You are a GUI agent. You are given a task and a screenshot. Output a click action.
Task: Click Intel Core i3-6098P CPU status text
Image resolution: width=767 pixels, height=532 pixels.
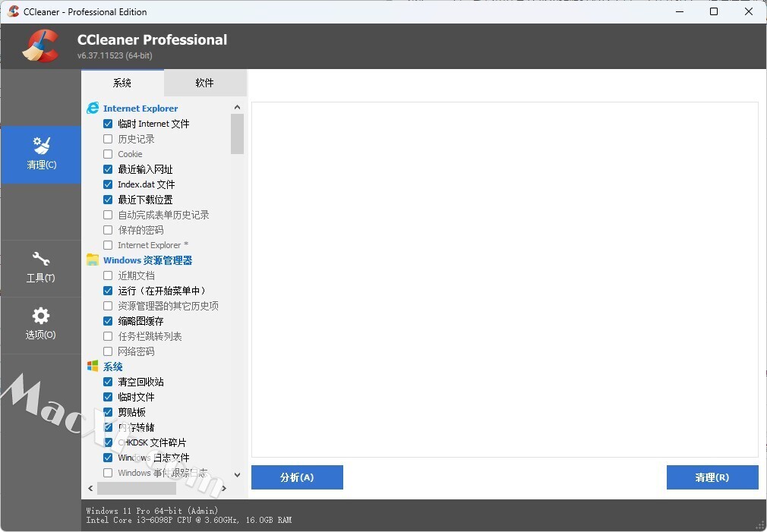(x=189, y=520)
